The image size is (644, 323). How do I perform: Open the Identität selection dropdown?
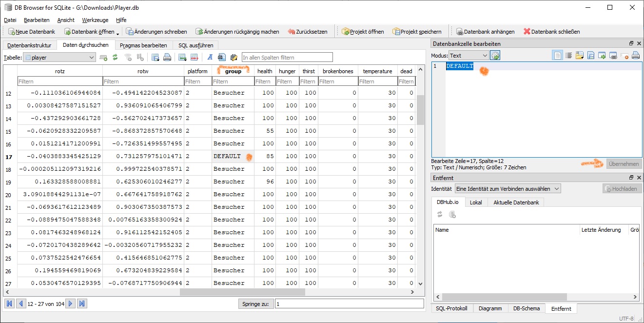[x=507, y=188]
